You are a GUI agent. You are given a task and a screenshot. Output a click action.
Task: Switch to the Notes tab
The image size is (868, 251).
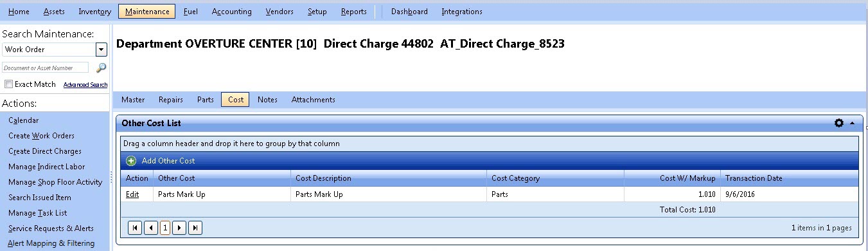(267, 100)
